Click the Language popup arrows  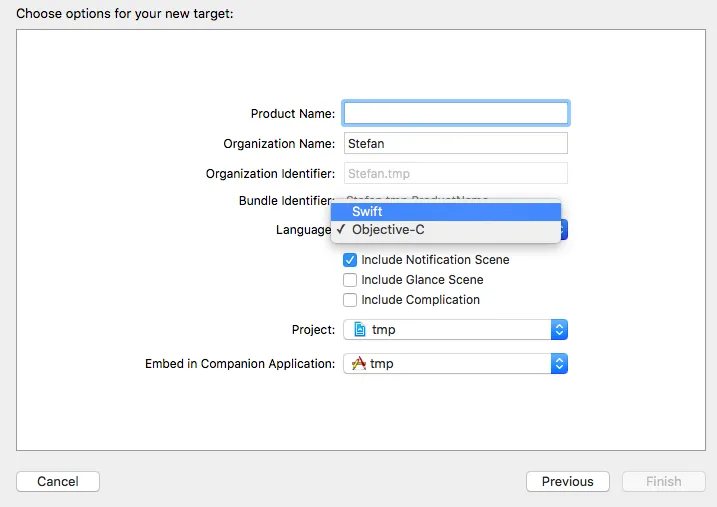[x=563, y=230]
